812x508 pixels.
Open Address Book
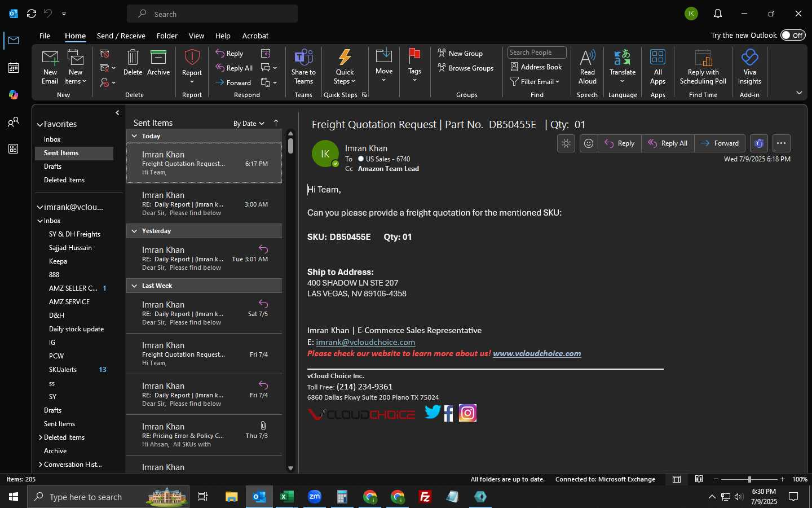coord(536,67)
